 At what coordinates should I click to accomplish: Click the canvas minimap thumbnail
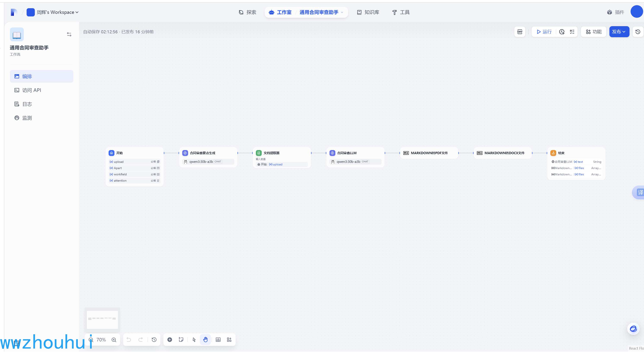click(x=102, y=320)
